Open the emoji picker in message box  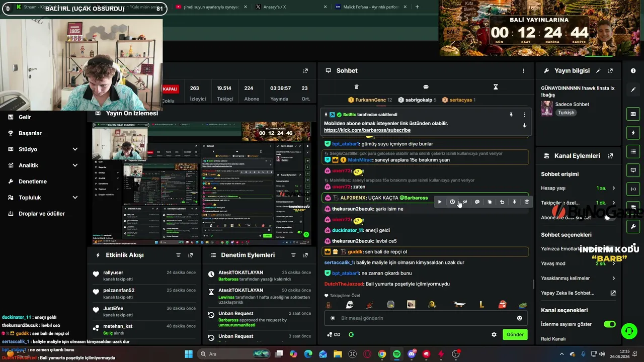tap(519, 318)
